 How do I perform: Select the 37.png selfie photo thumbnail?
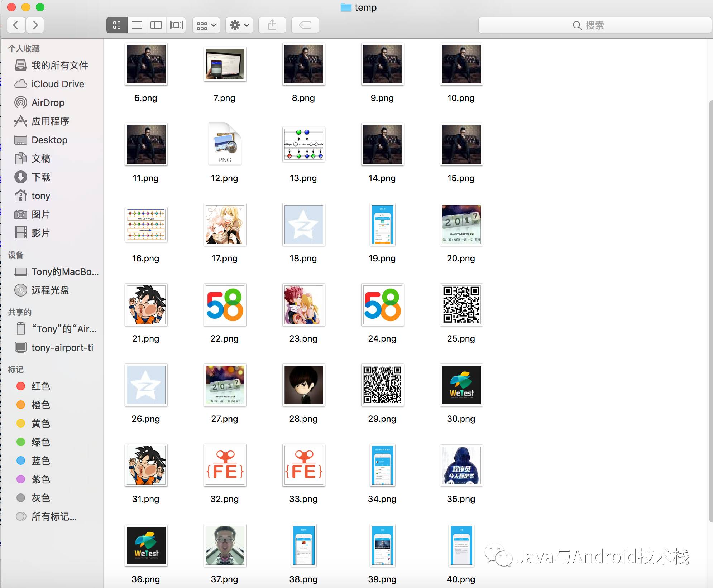point(225,545)
